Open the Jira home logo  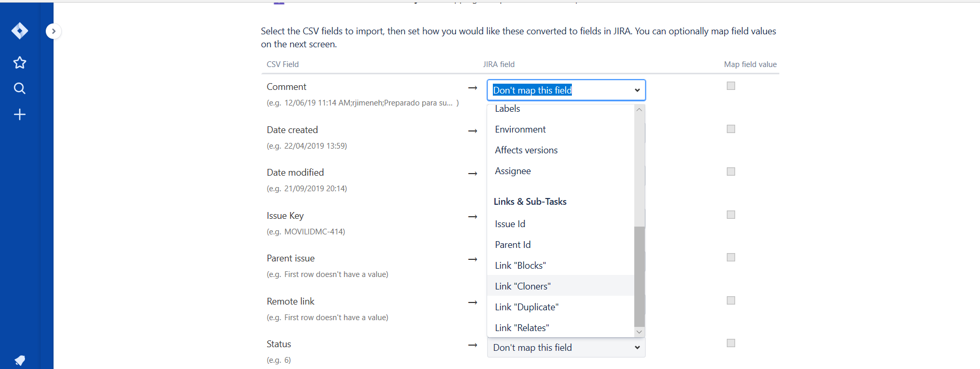point(20,31)
